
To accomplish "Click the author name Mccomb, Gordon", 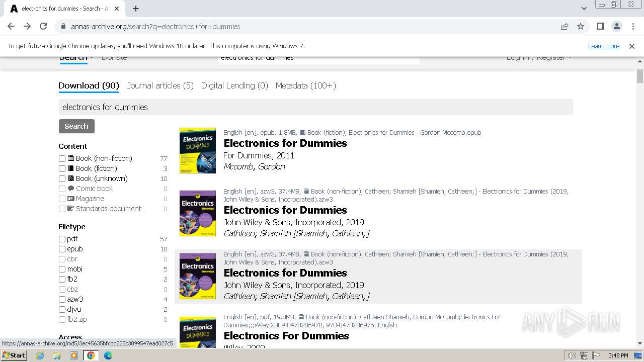I will (254, 166).
